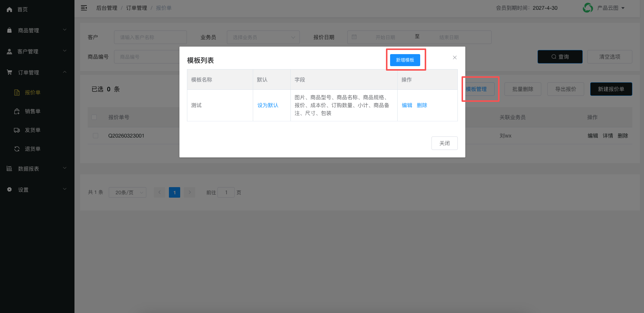Click the 报价单 document icon
644x313 pixels.
(x=17, y=92)
